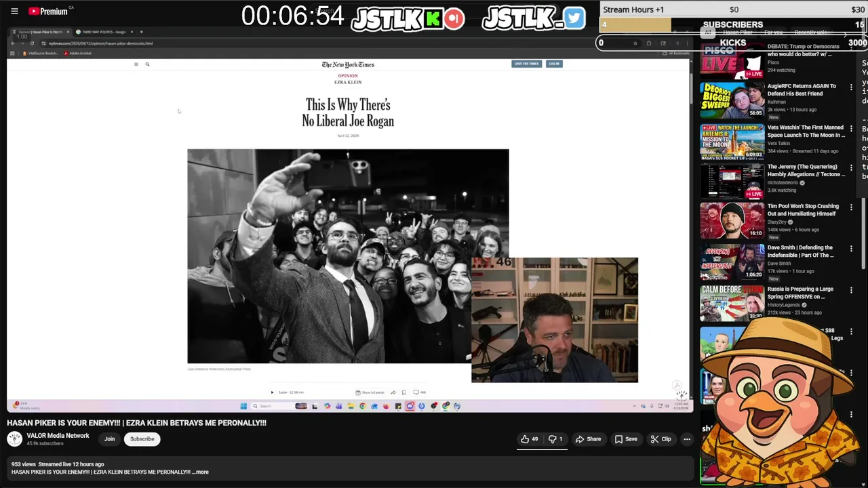Screen dimensions: 868x488
Task: Click the browser back arrow
Action: 13,43
